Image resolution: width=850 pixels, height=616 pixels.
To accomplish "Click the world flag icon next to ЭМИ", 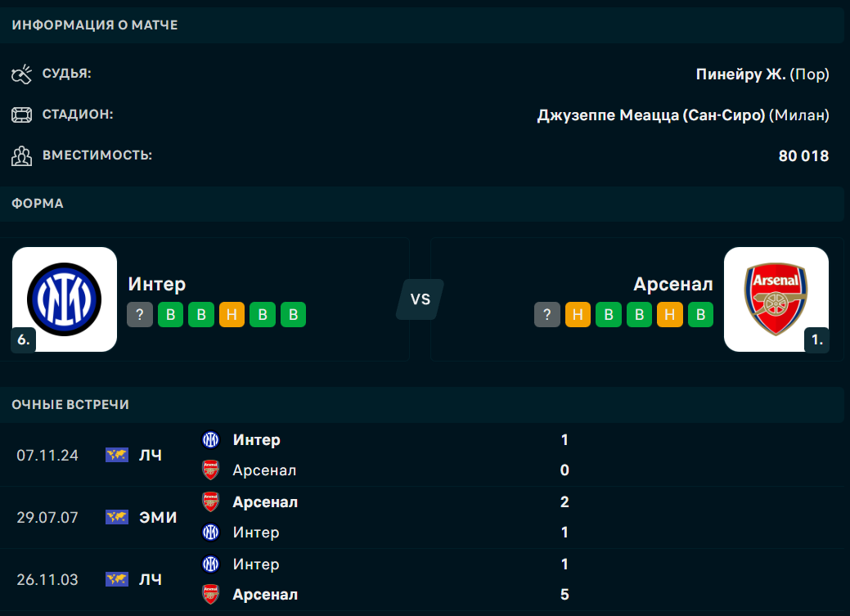I will click(117, 517).
